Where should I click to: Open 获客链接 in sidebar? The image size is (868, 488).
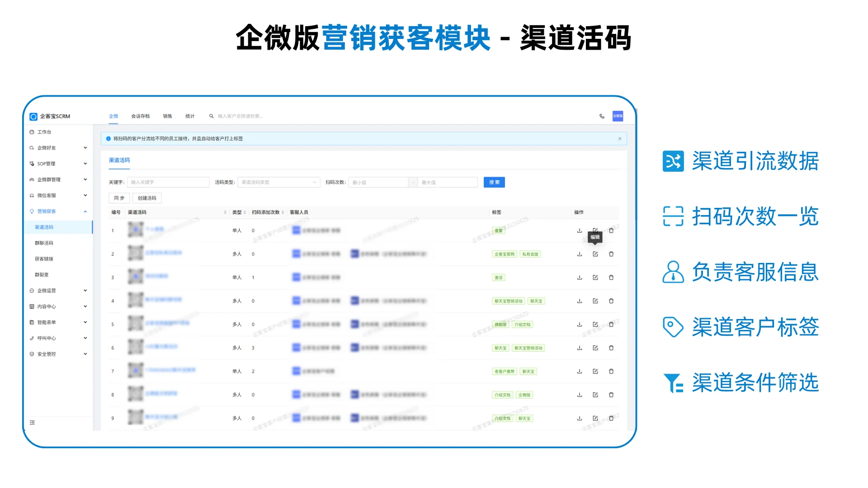pyautogui.click(x=58, y=259)
